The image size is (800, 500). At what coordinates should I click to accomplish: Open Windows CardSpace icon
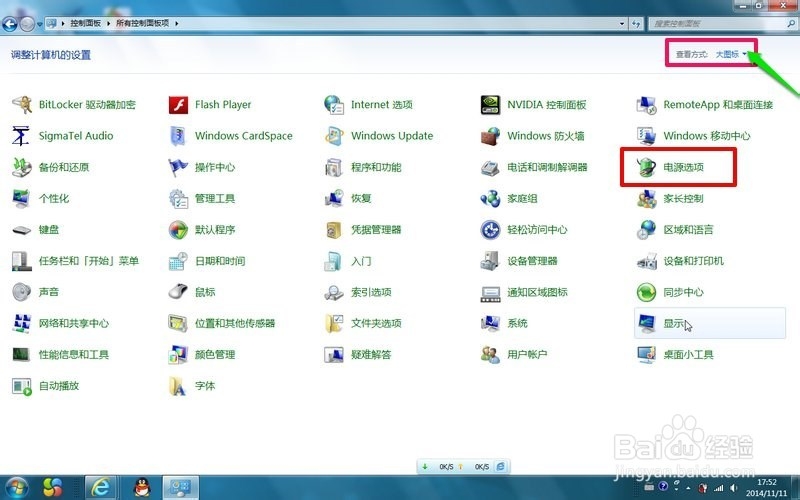point(178,136)
